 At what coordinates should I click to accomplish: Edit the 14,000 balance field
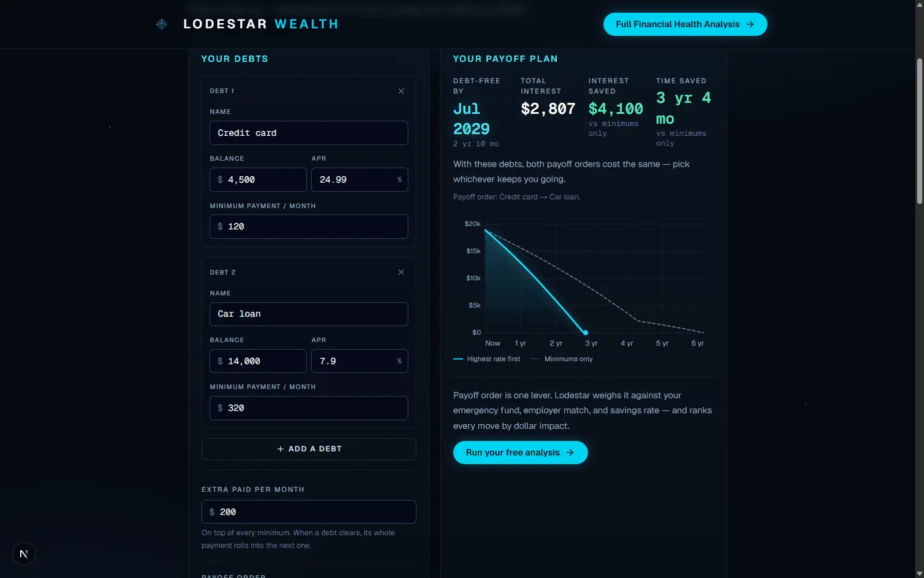point(258,361)
